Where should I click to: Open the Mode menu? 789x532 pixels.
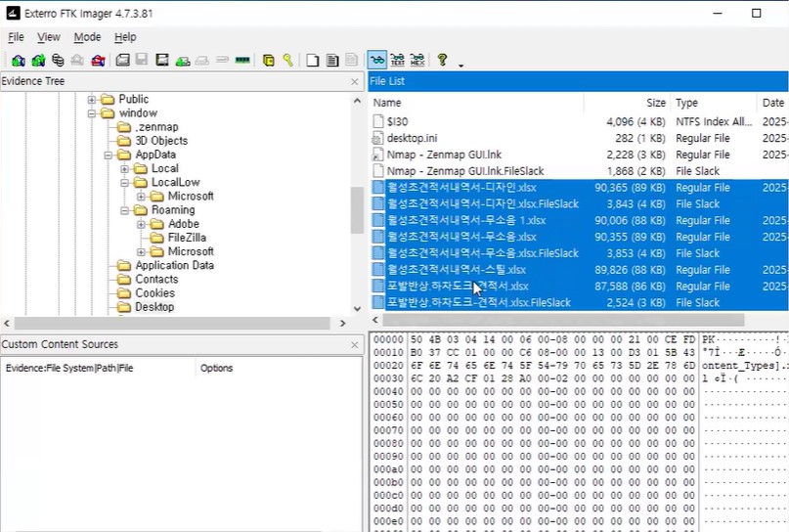click(x=87, y=37)
